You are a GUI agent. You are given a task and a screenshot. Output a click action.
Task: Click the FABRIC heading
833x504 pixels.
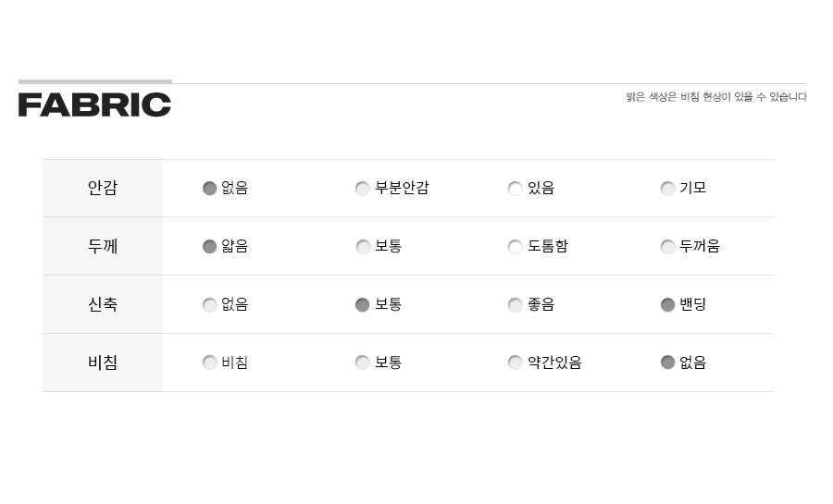94,104
